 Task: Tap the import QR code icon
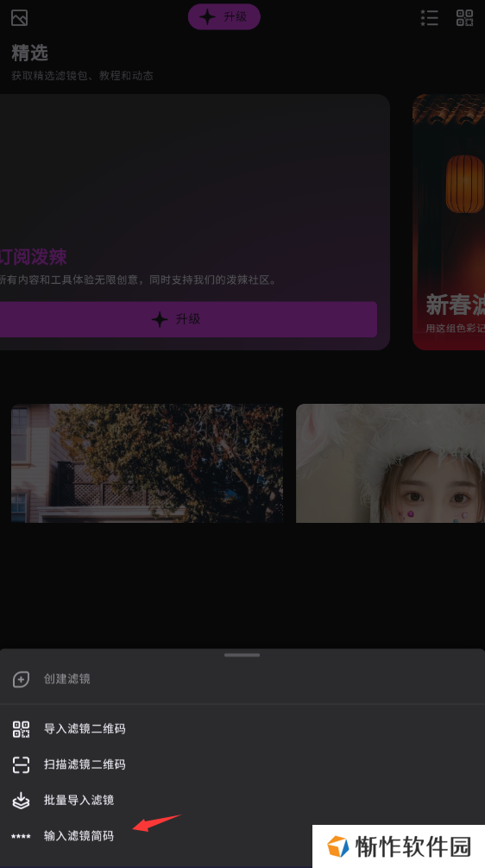coord(21,729)
